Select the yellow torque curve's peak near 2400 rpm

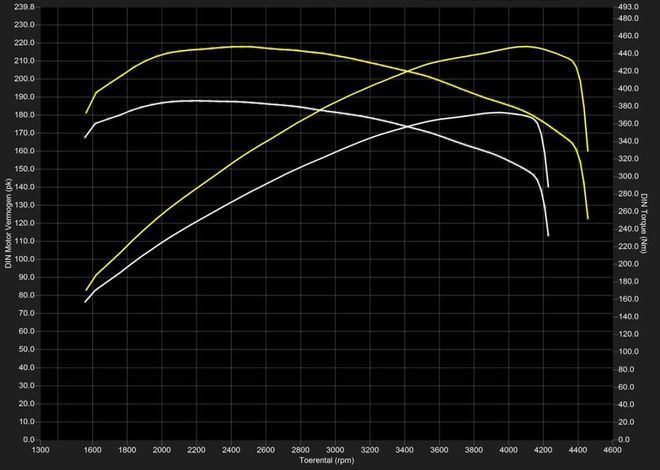(243, 46)
